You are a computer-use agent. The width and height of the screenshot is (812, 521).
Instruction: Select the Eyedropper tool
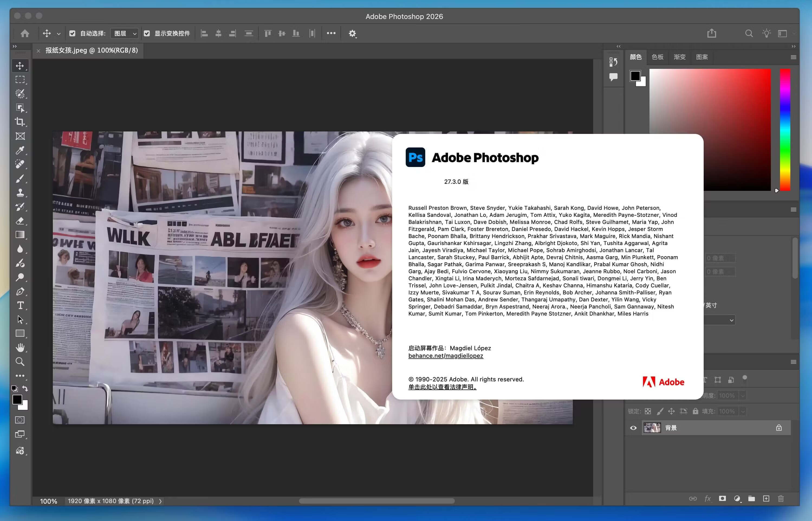(x=20, y=150)
